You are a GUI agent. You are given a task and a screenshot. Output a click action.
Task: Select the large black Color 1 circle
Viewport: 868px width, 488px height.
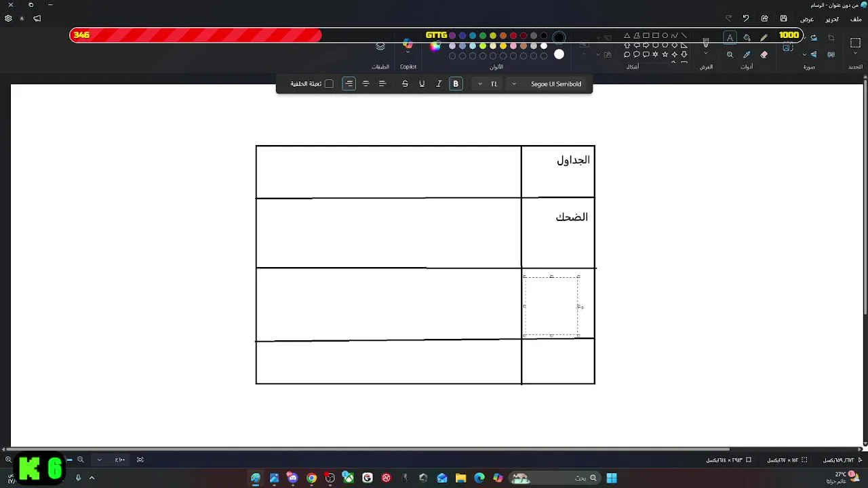pyautogui.click(x=559, y=37)
